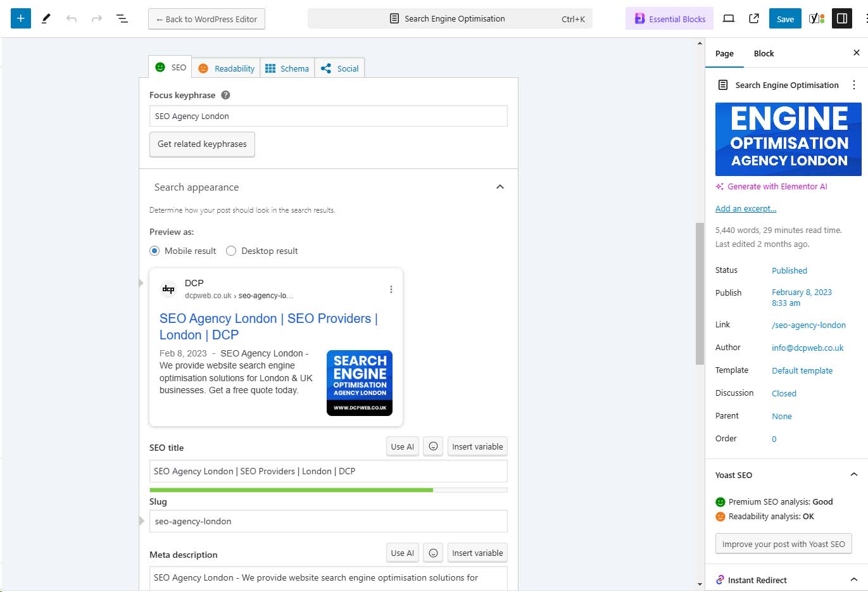
Task: Click the Undo icon in the toolbar
Action: click(x=70, y=18)
